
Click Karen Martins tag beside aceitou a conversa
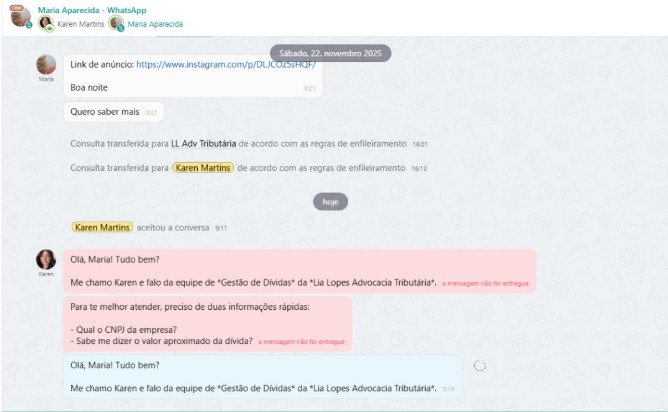(x=102, y=228)
